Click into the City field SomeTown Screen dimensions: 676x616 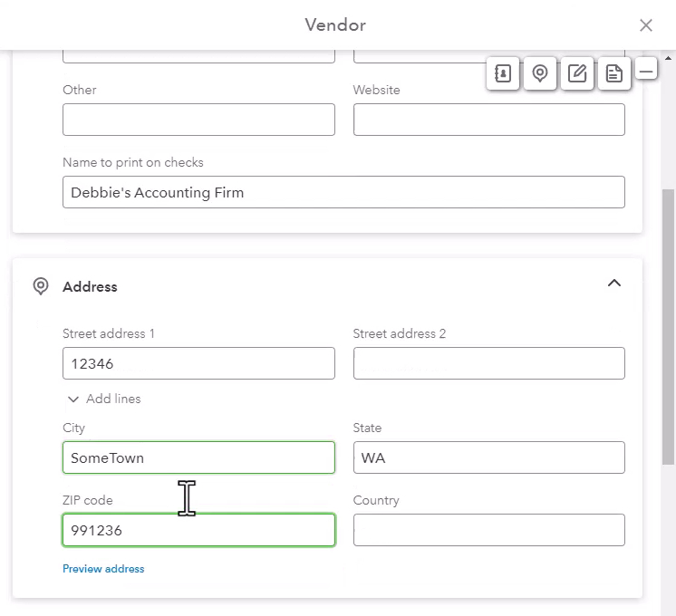pos(198,457)
